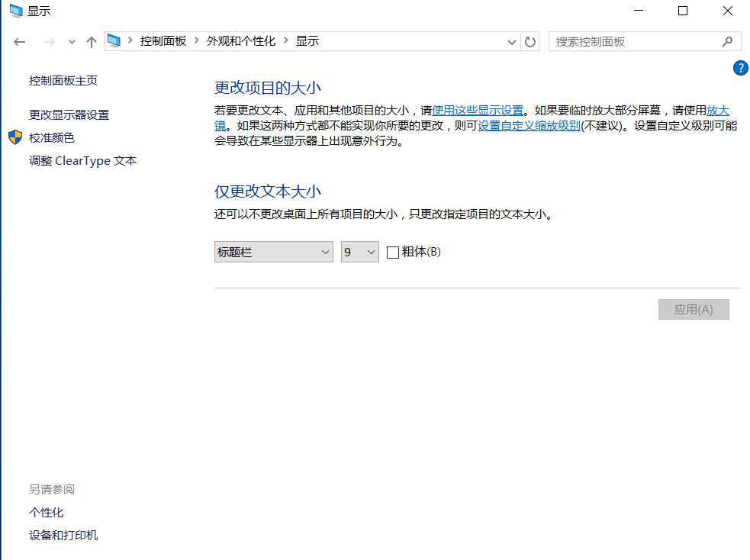This screenshot has height=560, width=750.
Task: Click the magnifier search icon
Action: tap(728, 42)
